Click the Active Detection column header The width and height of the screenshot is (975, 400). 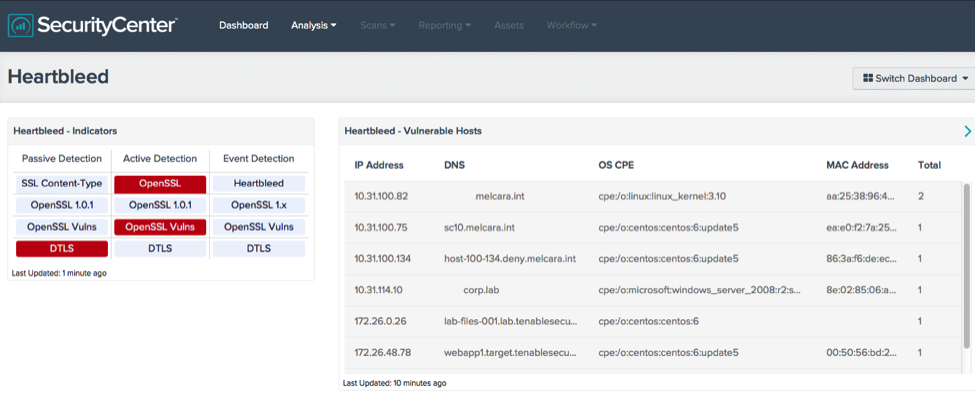click(x=160, y=159)
